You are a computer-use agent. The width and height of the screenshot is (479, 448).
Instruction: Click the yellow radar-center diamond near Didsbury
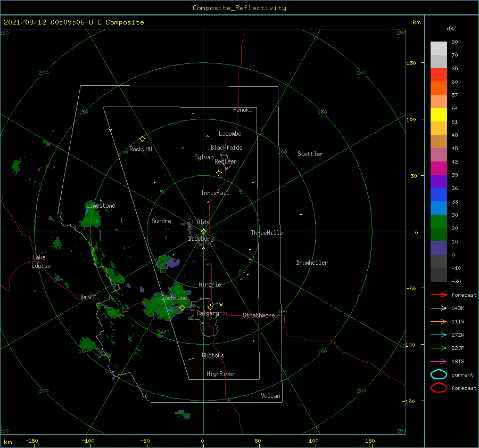(x=203, y=232)
